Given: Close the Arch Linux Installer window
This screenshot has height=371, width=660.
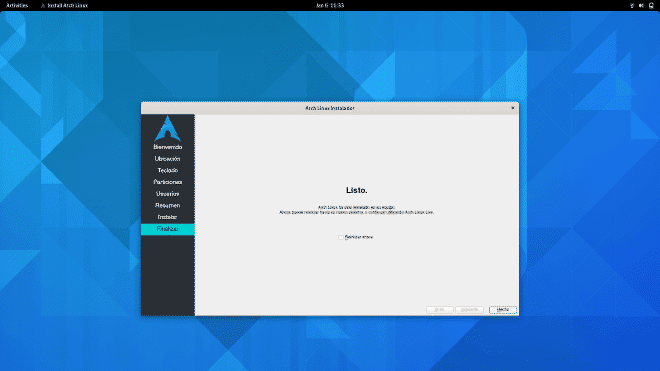Looking at the screenshot, I should click(513, 108).
